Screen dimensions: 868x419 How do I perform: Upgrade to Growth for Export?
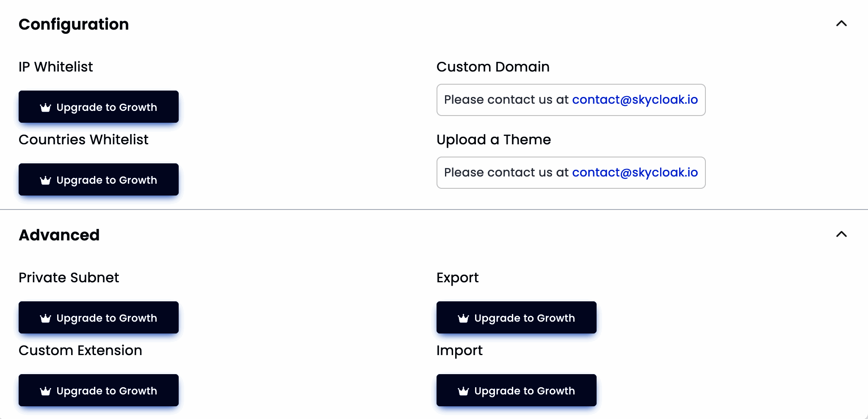tap(525, 318)
